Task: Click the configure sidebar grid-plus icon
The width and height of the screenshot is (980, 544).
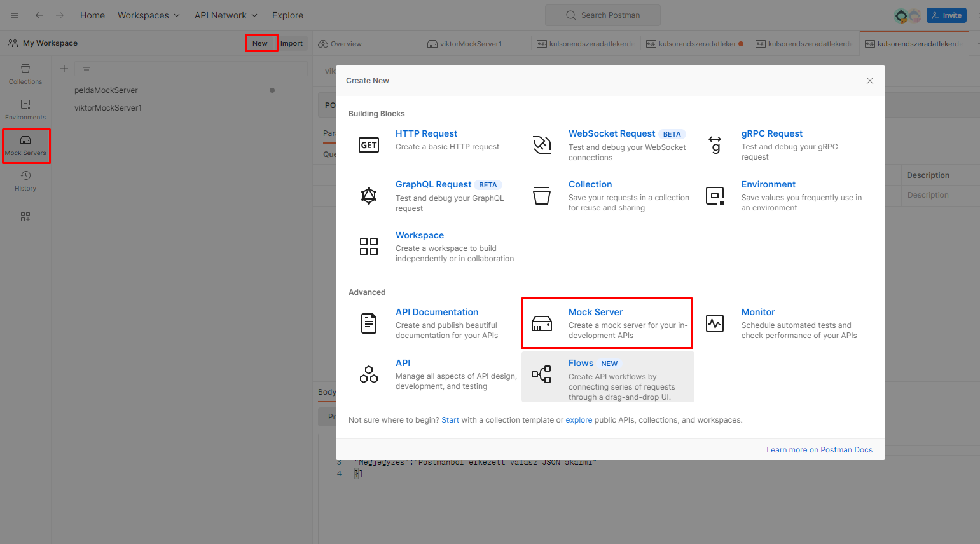Action: click(25, 217)
